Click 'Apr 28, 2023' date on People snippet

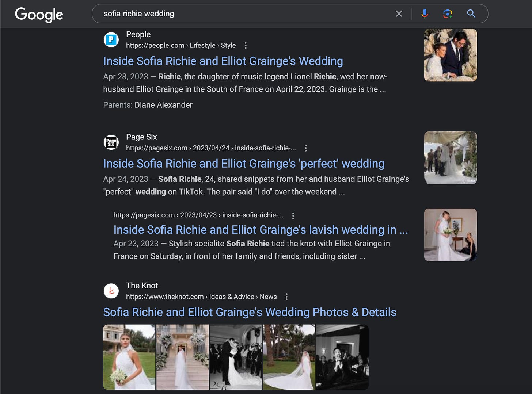126,77
